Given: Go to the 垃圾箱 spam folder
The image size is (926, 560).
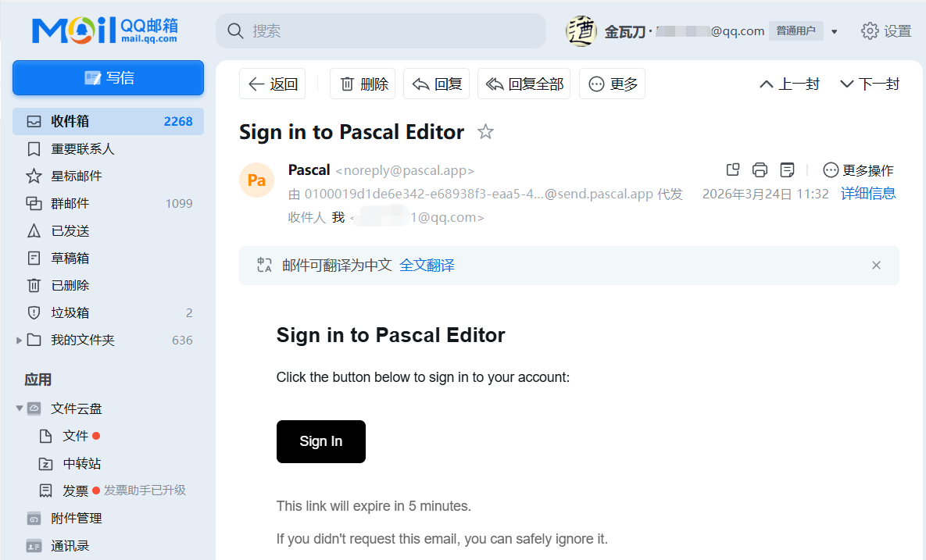Looking at the screenshot, I should tap(70, 313).
